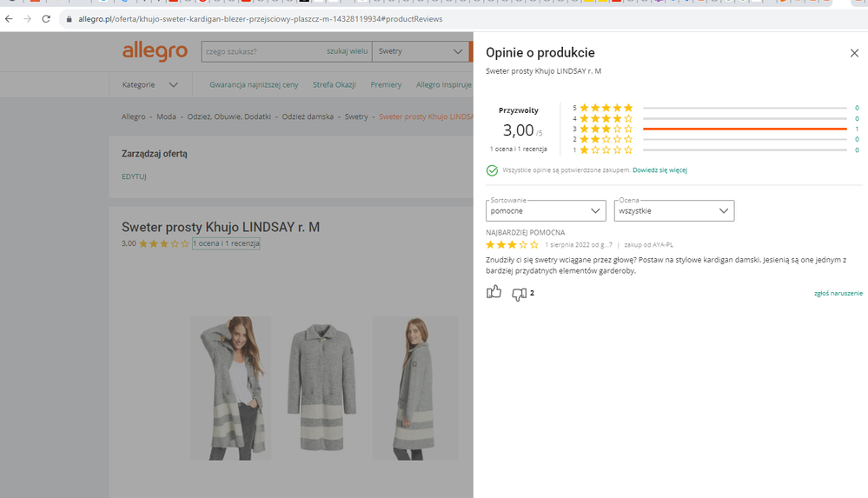Image resolution: width=868 pixels, height=498 pixels.
Task: Open Strefa Okazji menu item
Action: pyautogui.click(x=335, y=85)
